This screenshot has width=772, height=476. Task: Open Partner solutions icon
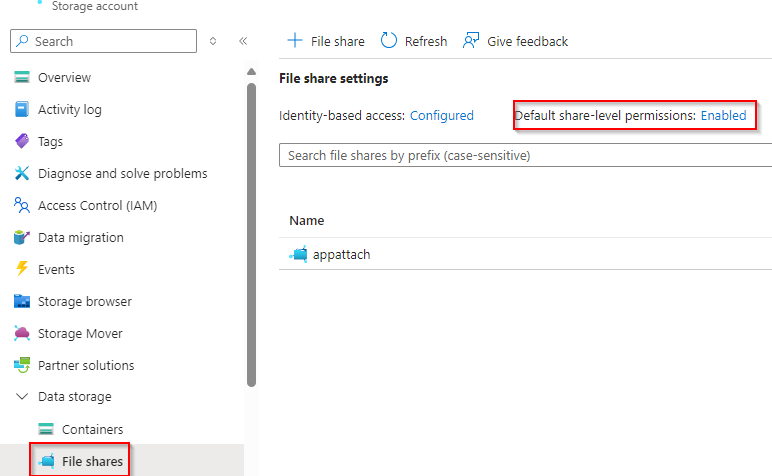tap(22, 366)
